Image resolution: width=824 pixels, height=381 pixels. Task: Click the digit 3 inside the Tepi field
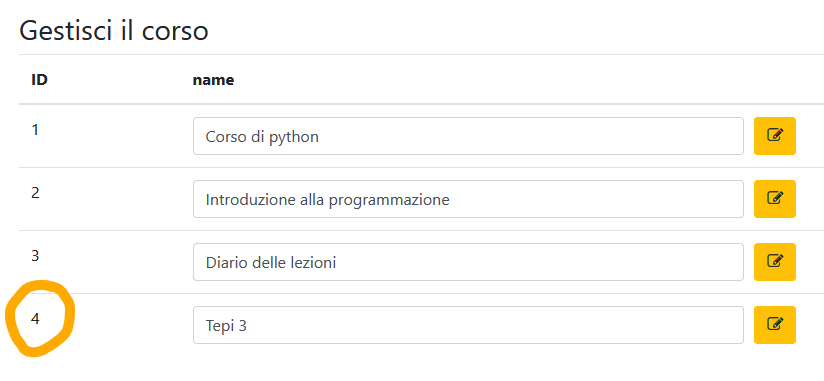coord(242,326)
